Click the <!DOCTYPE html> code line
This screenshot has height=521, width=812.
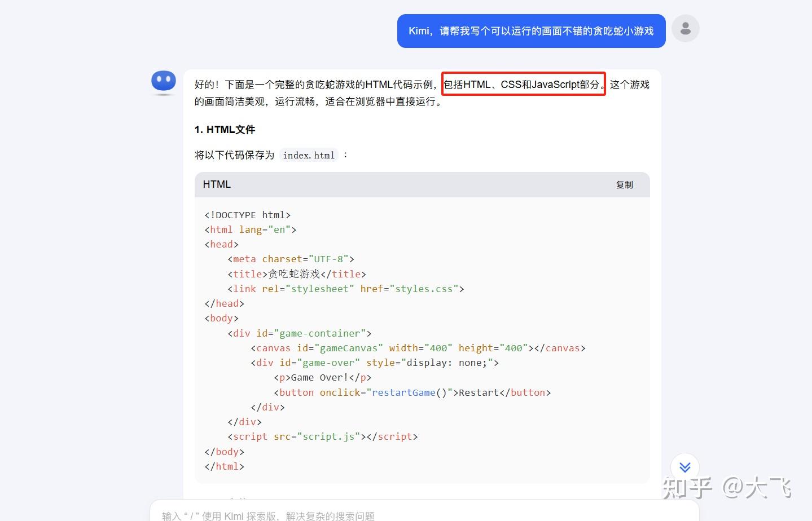pos(247,215)
